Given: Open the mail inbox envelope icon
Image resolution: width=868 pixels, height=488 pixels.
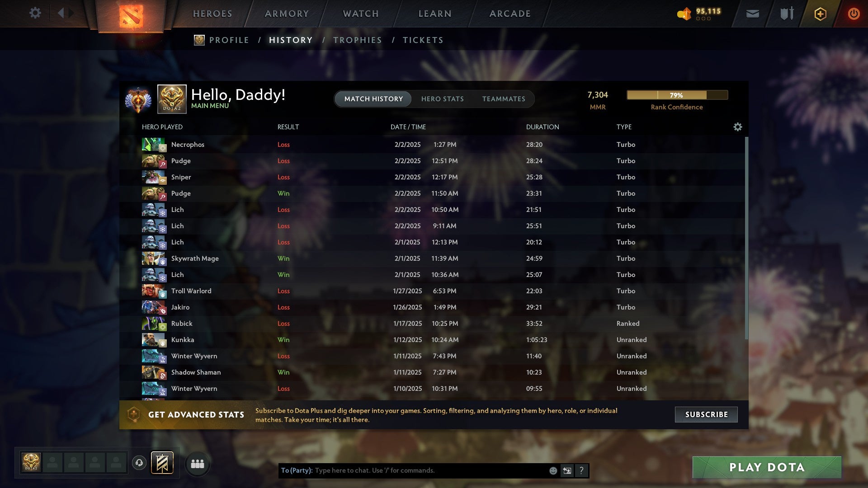Looking at the screenshot, I should coord(752,14).
